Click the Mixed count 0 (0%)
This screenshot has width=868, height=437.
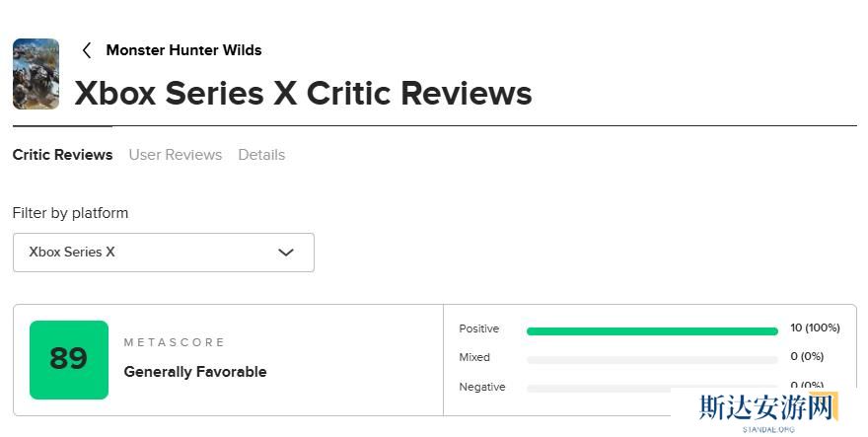pyautogui.click(x=807, y=357)
